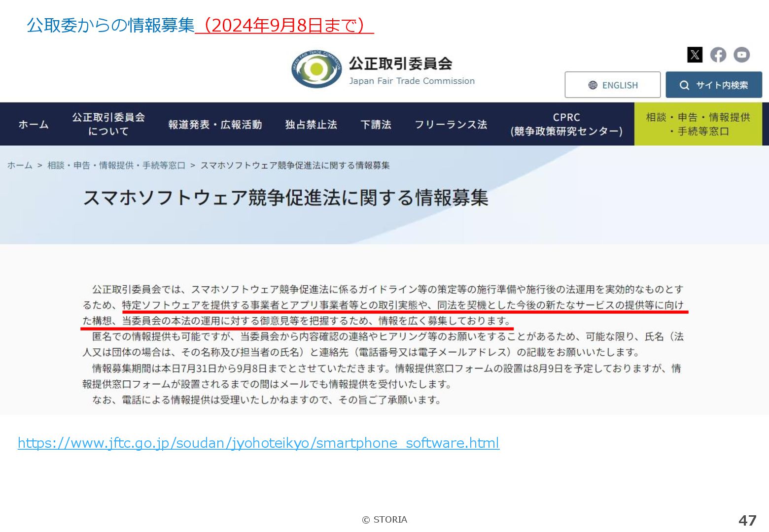Open the YouTube social icon
769x532 pixels.
[x=741, y=55]
